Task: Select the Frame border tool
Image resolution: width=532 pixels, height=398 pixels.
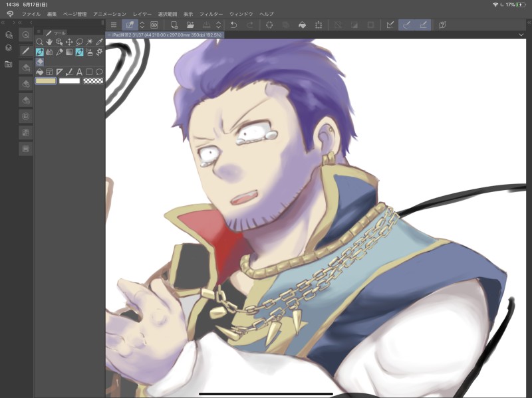Action: coord(49,72)
